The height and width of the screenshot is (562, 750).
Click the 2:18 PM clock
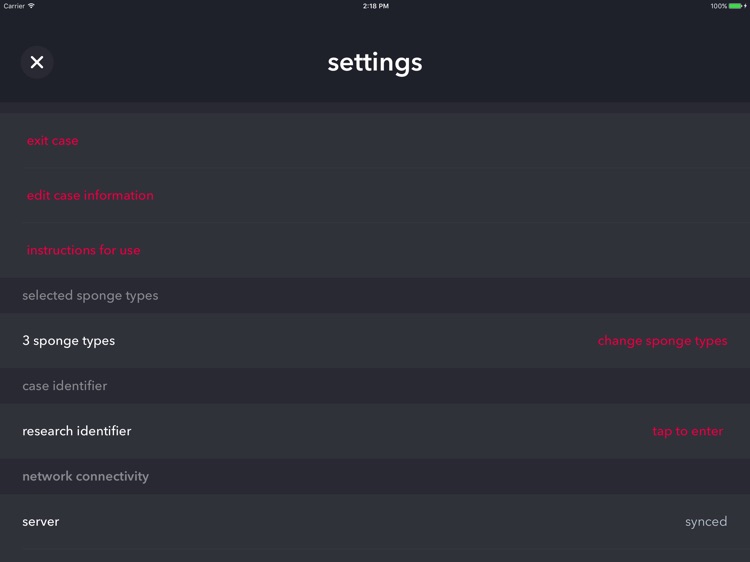click(x=375, y=6)
